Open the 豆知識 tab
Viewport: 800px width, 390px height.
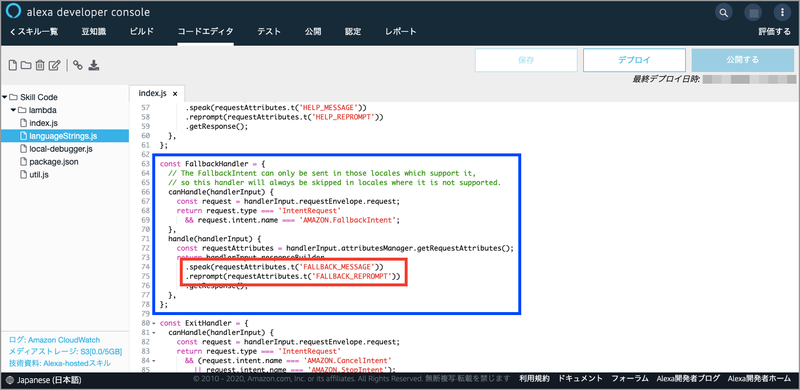tap(94, 32)
